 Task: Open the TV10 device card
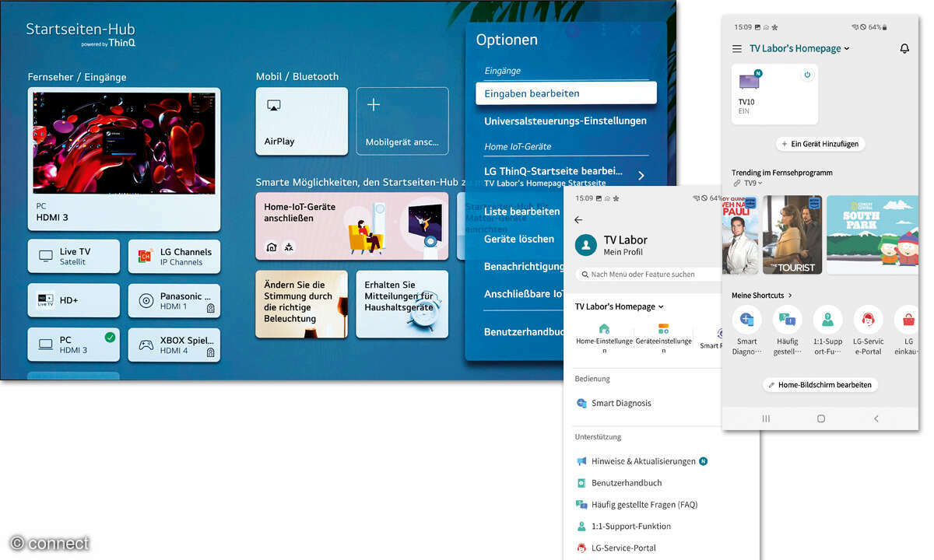coord(774,94)
